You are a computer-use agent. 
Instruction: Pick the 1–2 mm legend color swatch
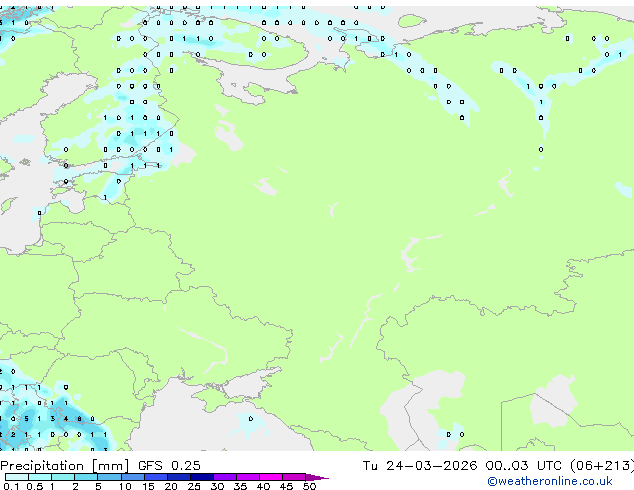point(63,477)
